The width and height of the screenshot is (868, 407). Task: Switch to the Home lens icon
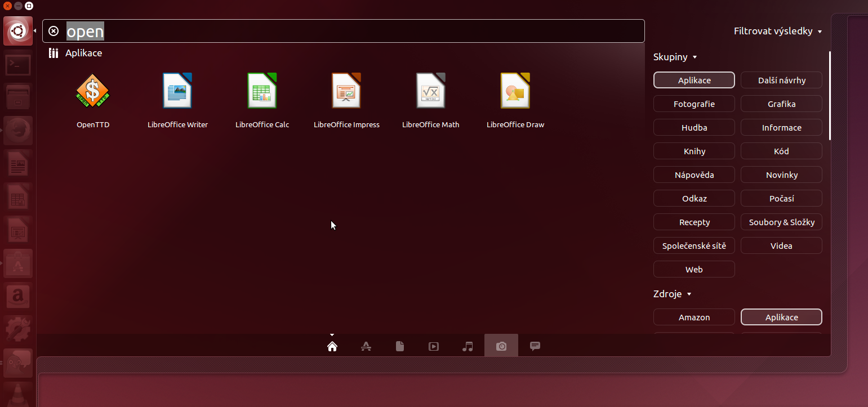coord(332,346)
